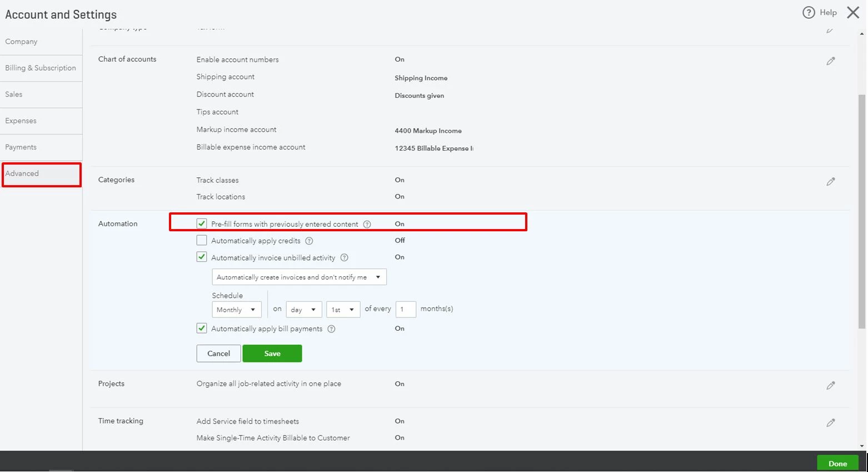Enable Automatically apply credits checkbox

[202, 241]
